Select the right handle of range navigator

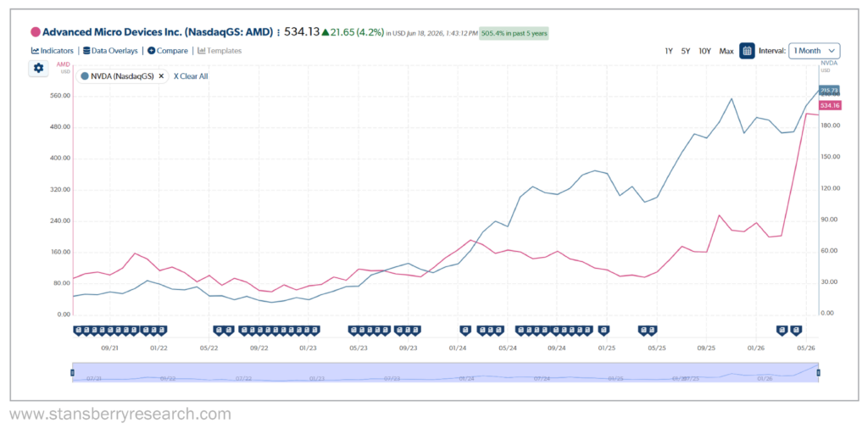818,372
